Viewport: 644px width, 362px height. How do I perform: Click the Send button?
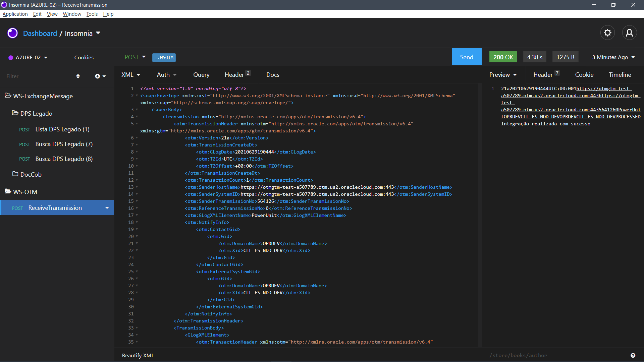point(466,57)
